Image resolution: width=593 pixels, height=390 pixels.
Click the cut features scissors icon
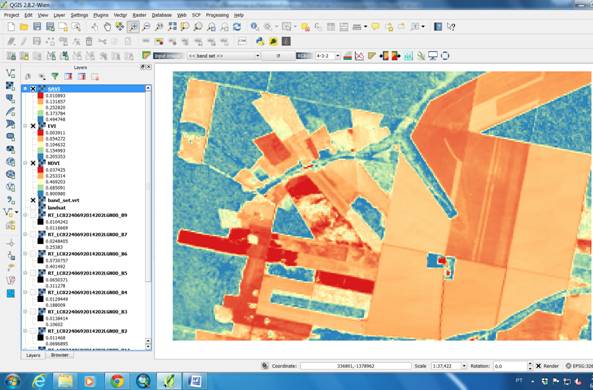[x=102, y=42]
